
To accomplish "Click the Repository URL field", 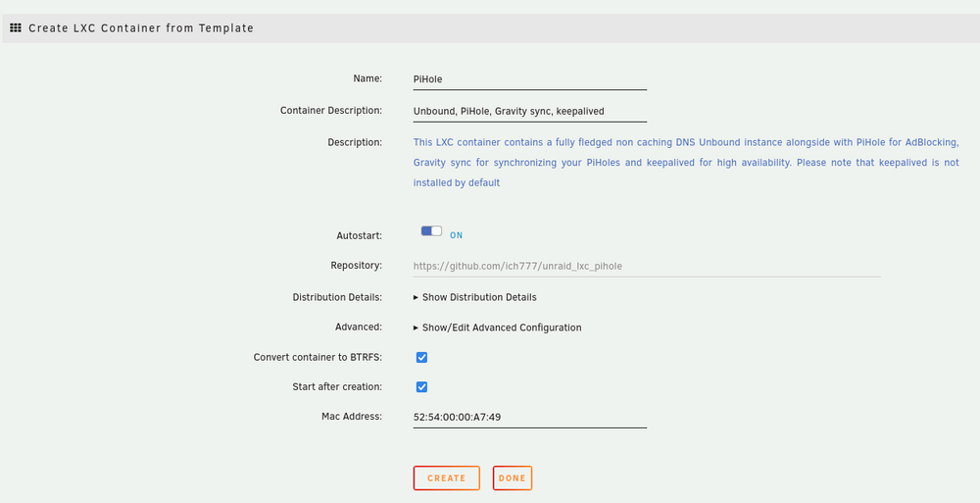I will click(x=647, y=266).
